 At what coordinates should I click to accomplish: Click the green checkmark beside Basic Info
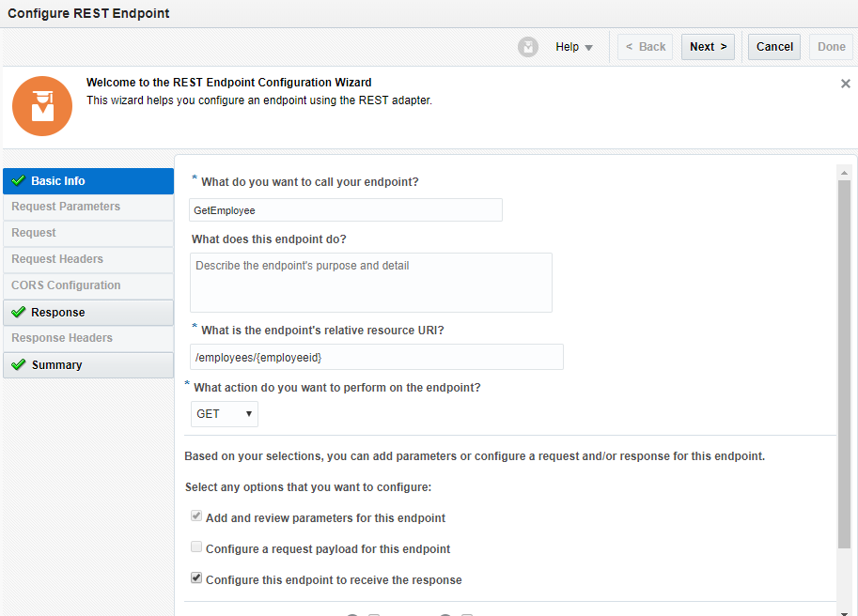point(19,181)
